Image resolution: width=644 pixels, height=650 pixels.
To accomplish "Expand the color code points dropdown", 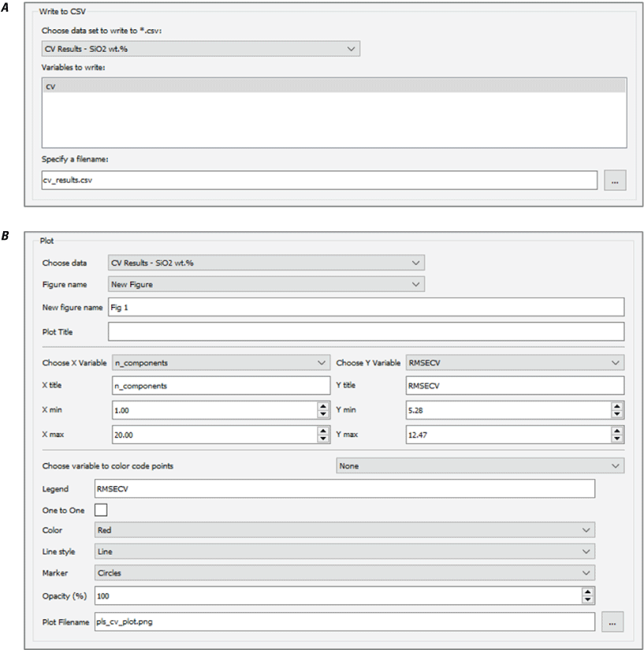I will coord(480,466).
